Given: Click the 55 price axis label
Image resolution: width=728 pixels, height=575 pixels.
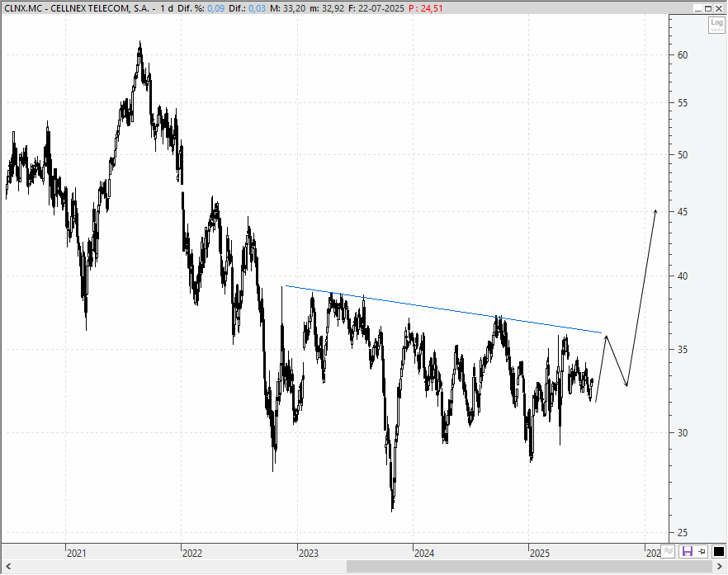Looking at the screenshot, I should 682,103.
